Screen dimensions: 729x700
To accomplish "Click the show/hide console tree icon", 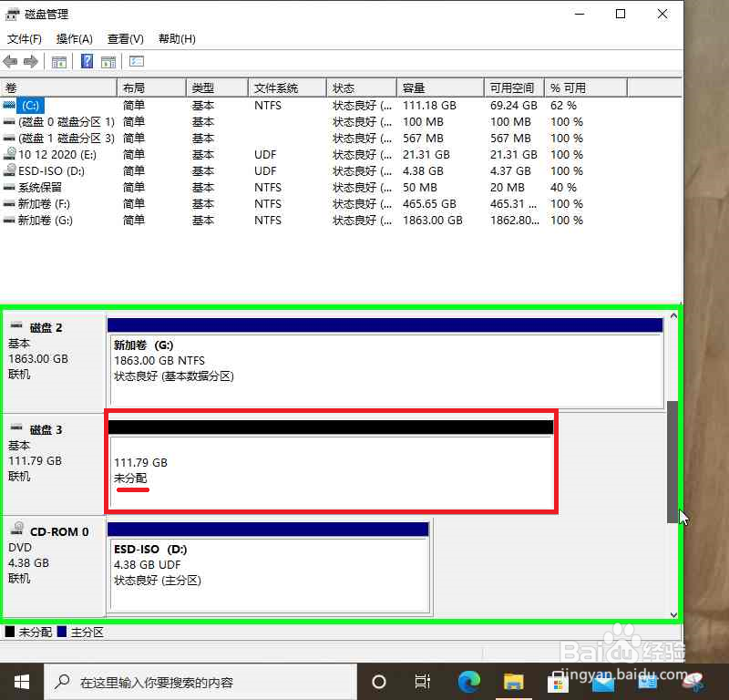I will pyautogui.click(x=59, y=61).
